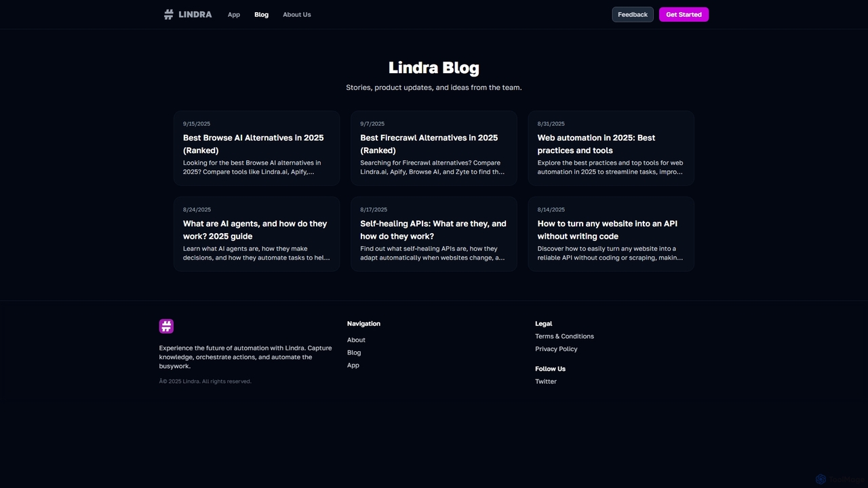Image resolution: width=868 pixels, height=488 pixels.
Task: Click subtitle 'Stories, product updates, and ideas'
Action: 434,87
